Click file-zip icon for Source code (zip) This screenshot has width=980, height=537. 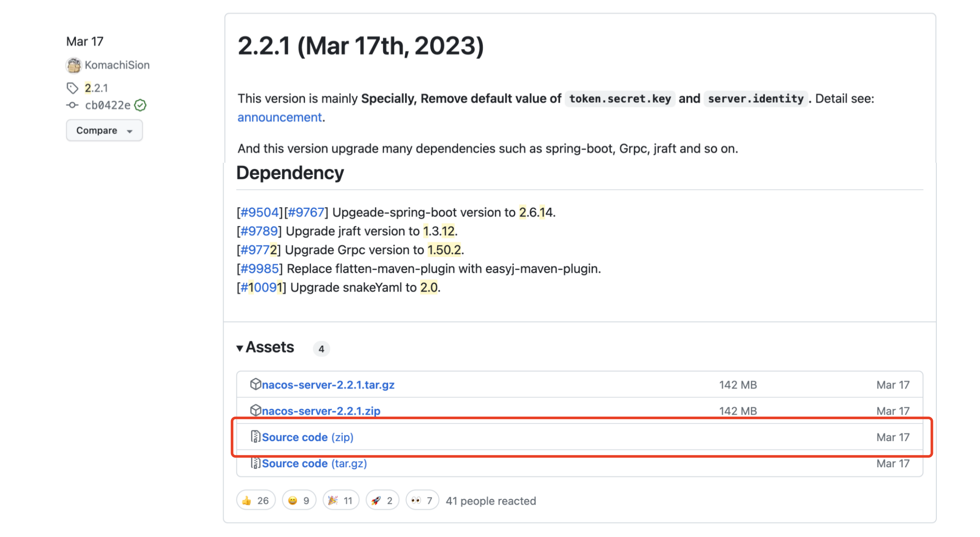[255, 437]
